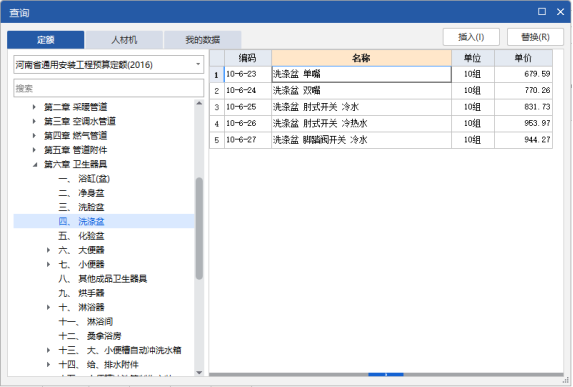Image resolution: width=573 pixels, height=387 pixels.
Task: Click the 编码 column header
Action: tap(248, 58)
